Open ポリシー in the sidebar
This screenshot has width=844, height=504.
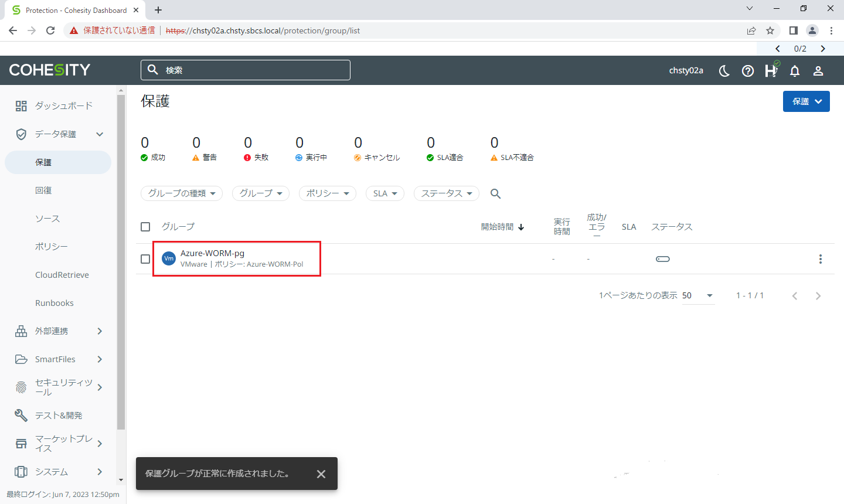tap(52, 247)
